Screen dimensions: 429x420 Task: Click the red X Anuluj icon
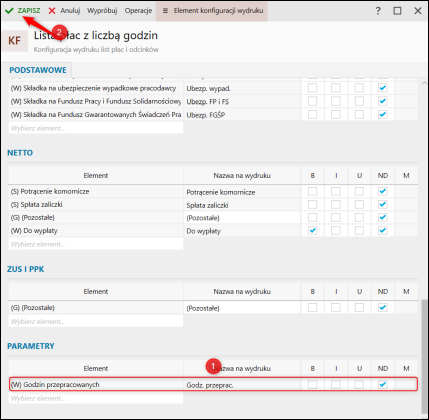coord(52,11)
